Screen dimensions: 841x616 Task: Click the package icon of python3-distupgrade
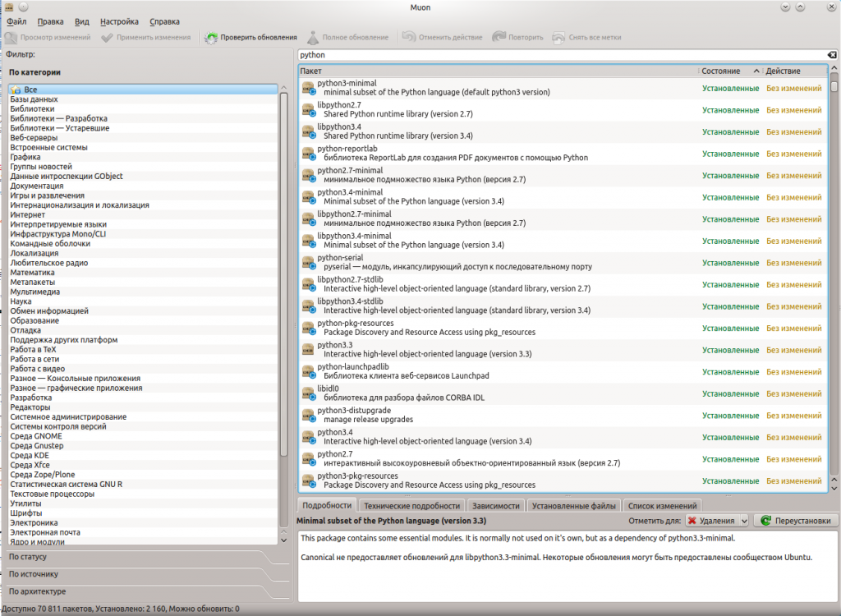coord(309,416)
